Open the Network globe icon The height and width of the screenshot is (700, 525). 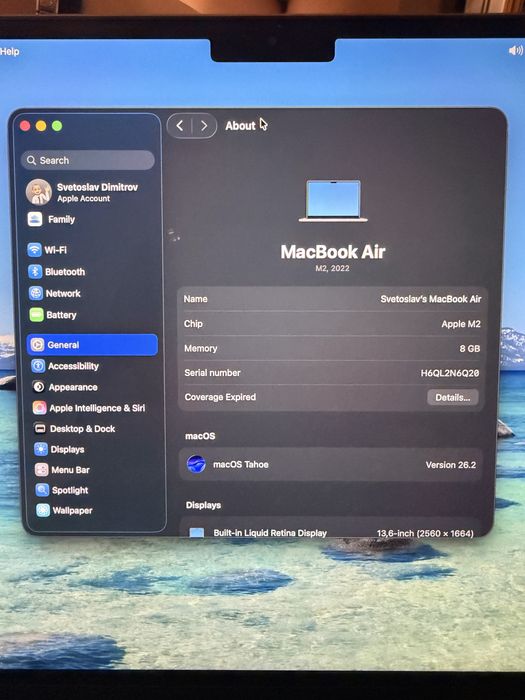(x=36, y=293)
